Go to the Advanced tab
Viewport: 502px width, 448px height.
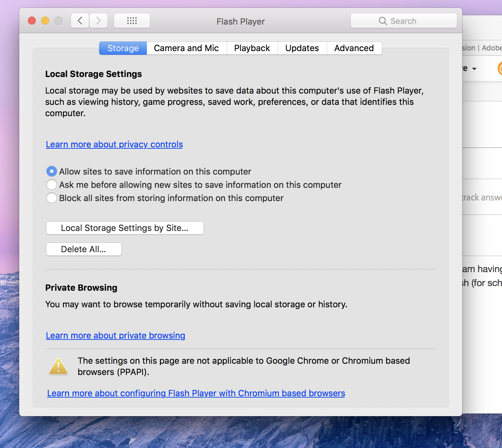[x=354, y=48]
